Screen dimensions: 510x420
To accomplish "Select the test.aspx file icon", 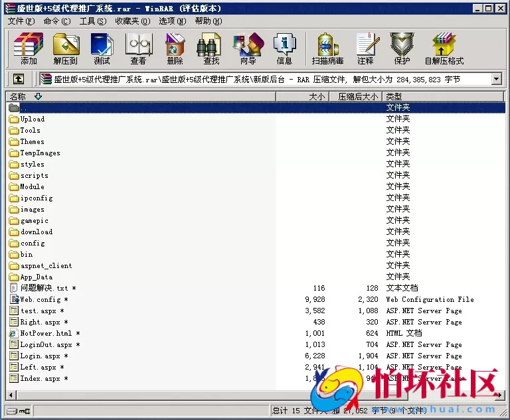I will pyautogui.click(x=14, y=311).
